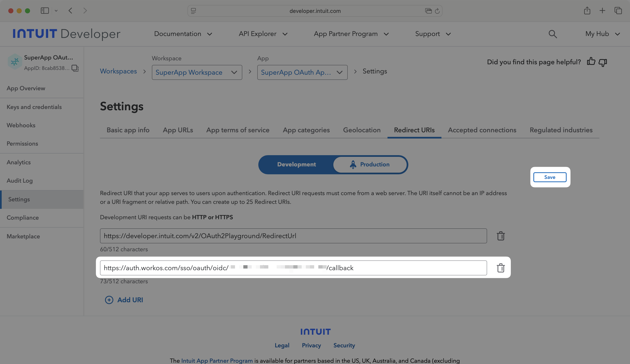630x364 pixels.
Task: Switch to the Production environment
Action: pyautogui.click(x=370, y=165)
